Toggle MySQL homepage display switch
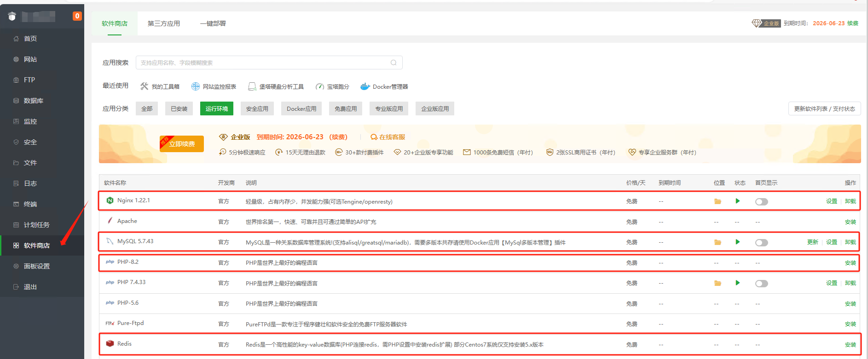Screen dimensions: 868x359 [x=762, y=242]
